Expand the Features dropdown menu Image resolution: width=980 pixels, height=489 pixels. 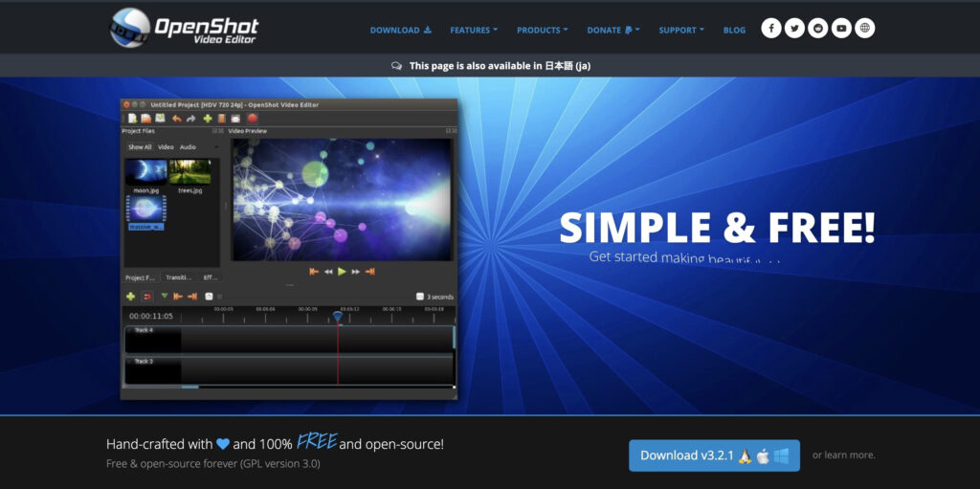[474, 30]
